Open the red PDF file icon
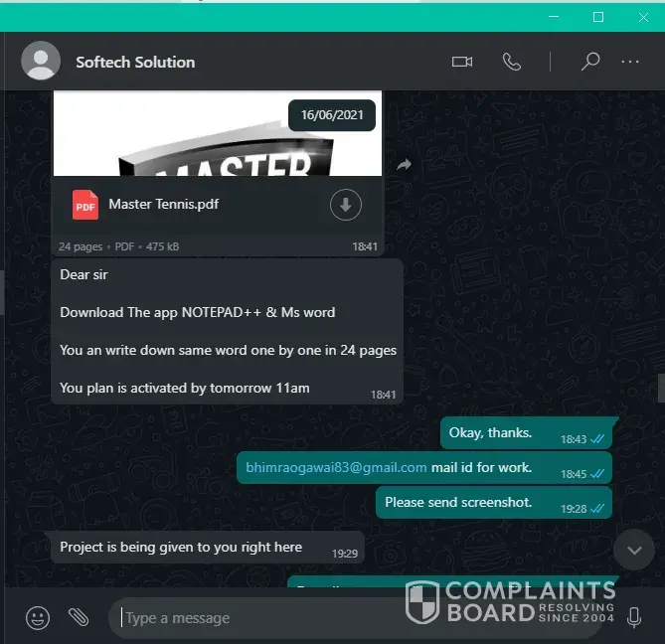The width and height of the screenshot is (665, 644). tap(85, 205)
